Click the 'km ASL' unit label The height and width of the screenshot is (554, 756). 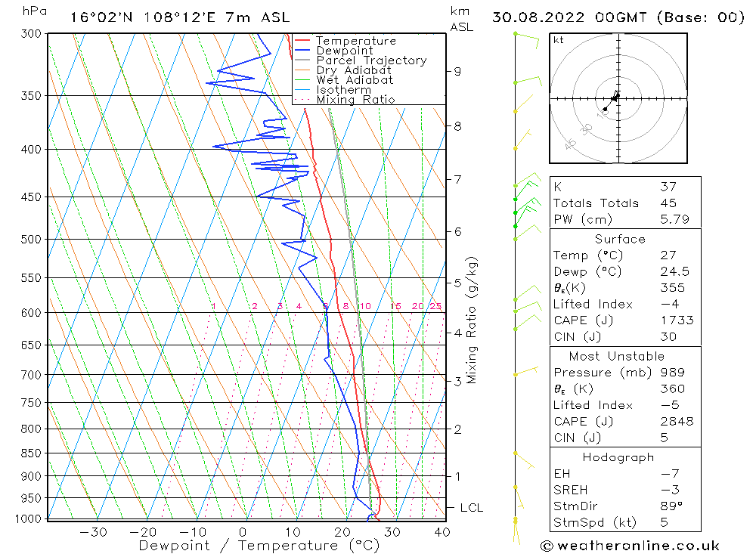461,20
